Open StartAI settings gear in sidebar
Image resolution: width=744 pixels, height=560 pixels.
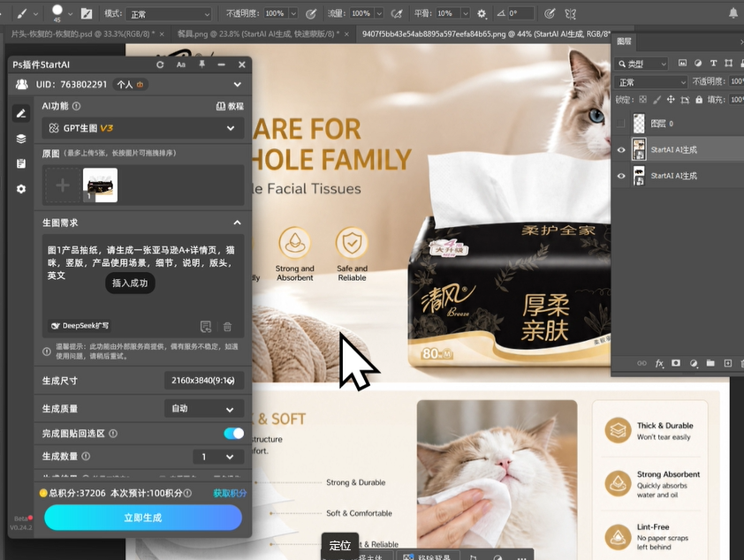click(x=21, y=189)
